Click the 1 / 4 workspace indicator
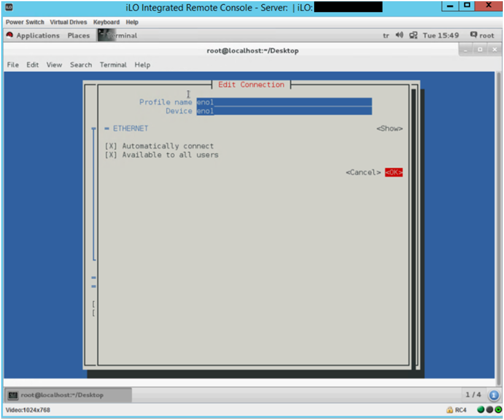The width and height of the screenshot is (504, 420). [473, 395]
